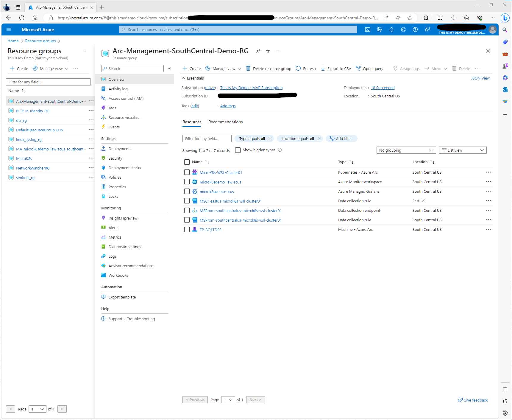Pin the resource group to dashboard

point(258,51)
